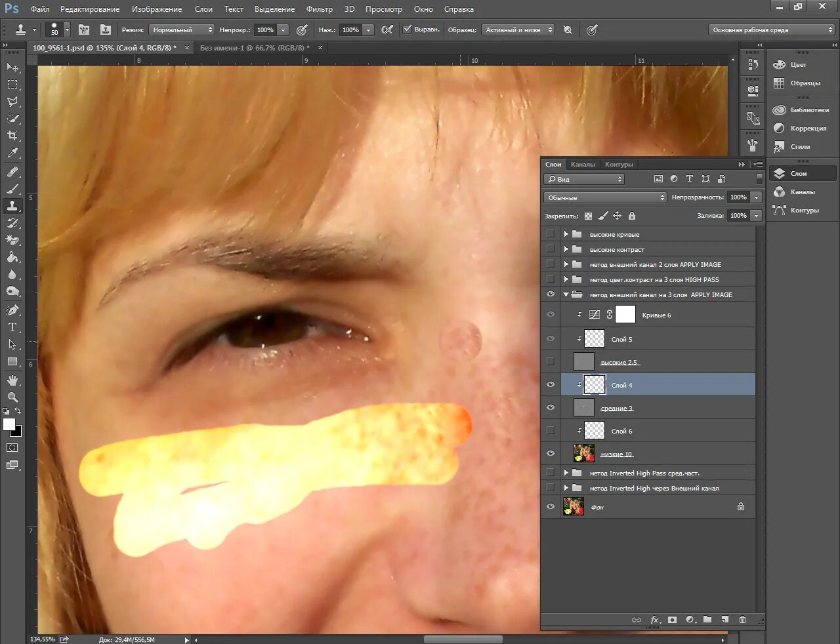Select the Crop tool
This screenshot has height=644, width=840.
[x=12, y=136]
